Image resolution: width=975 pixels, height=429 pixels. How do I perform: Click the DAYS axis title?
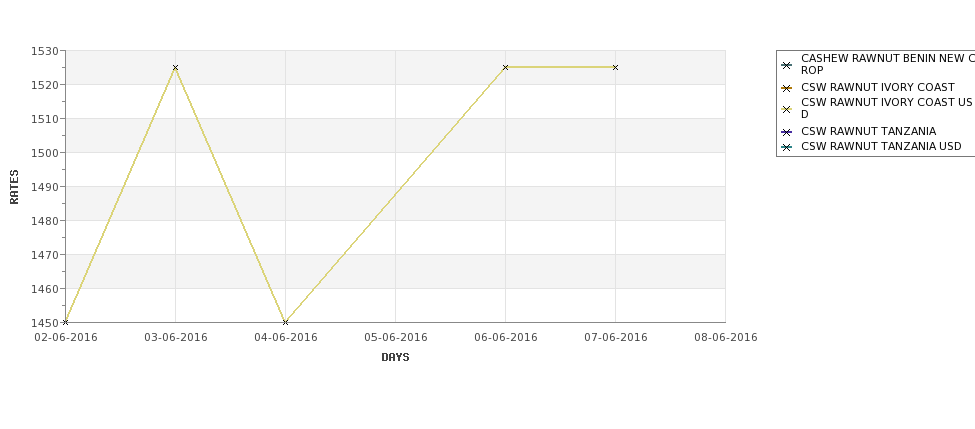(x=395, y=358)
